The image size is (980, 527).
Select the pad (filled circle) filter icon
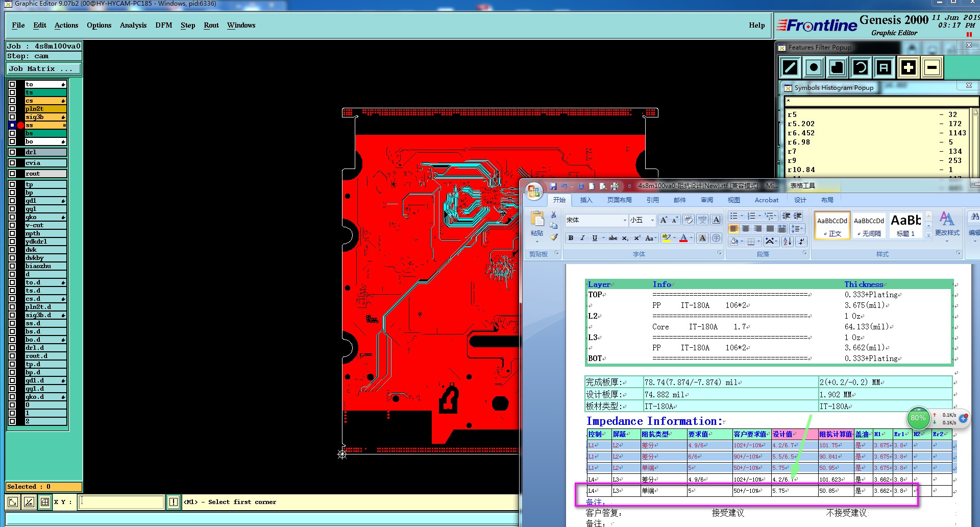(814, 67)
